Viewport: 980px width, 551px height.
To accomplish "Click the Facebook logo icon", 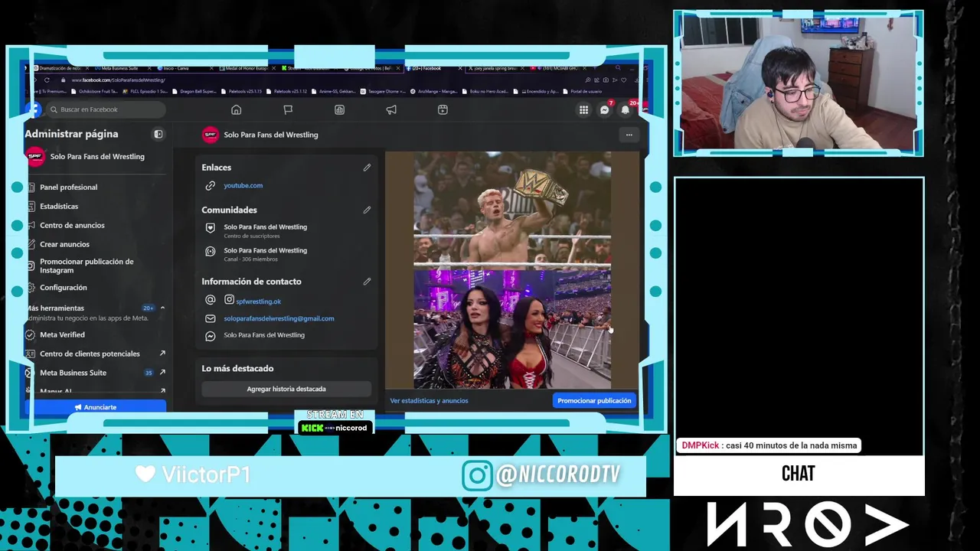I will point(33,109).
